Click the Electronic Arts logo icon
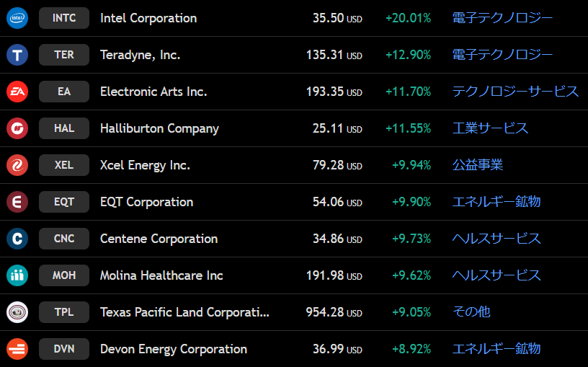This screenshot has width=588, height=367. 17,92
